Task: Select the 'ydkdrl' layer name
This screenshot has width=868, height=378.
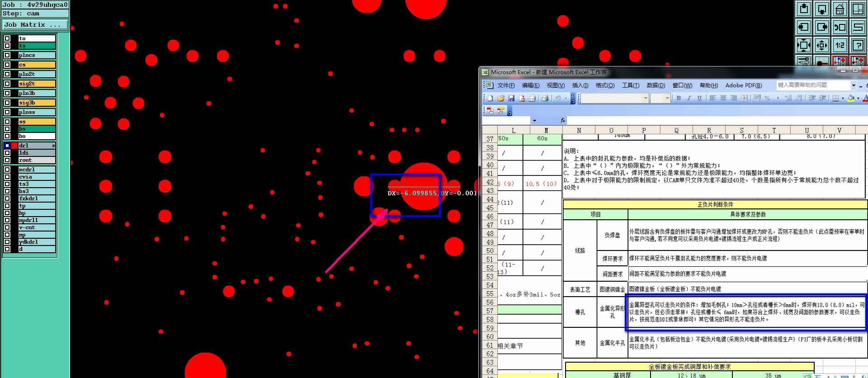Action: coord(37,242)
